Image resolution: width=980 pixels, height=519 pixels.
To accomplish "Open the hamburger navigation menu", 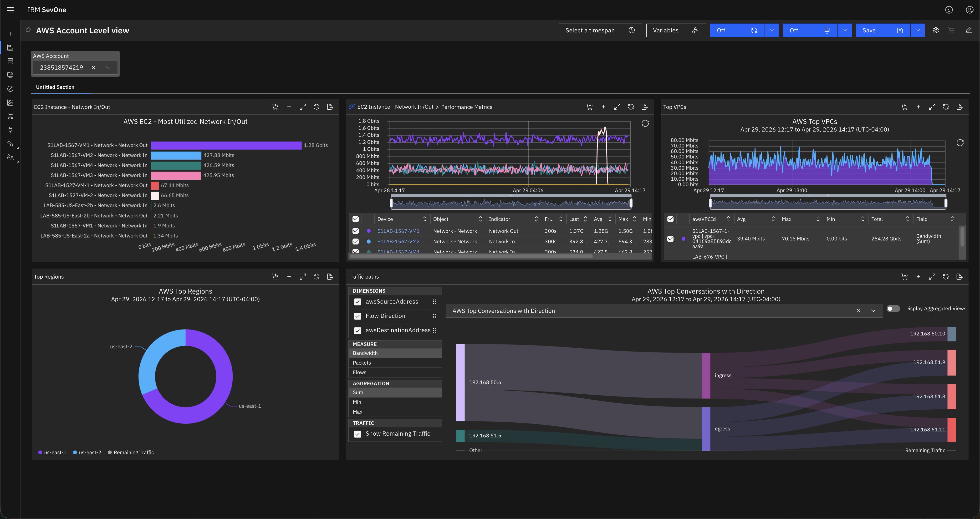I will (x=10, y=10).
